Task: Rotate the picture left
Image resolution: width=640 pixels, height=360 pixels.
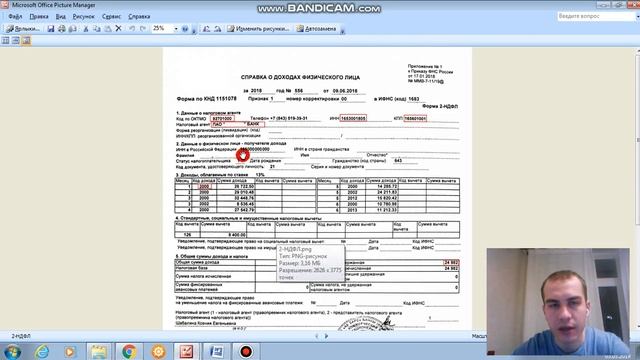Action: [207, 29]
